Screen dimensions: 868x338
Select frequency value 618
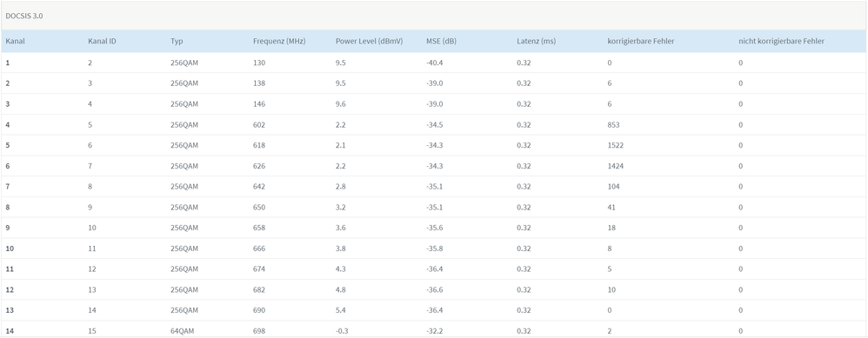click(259, 145)
